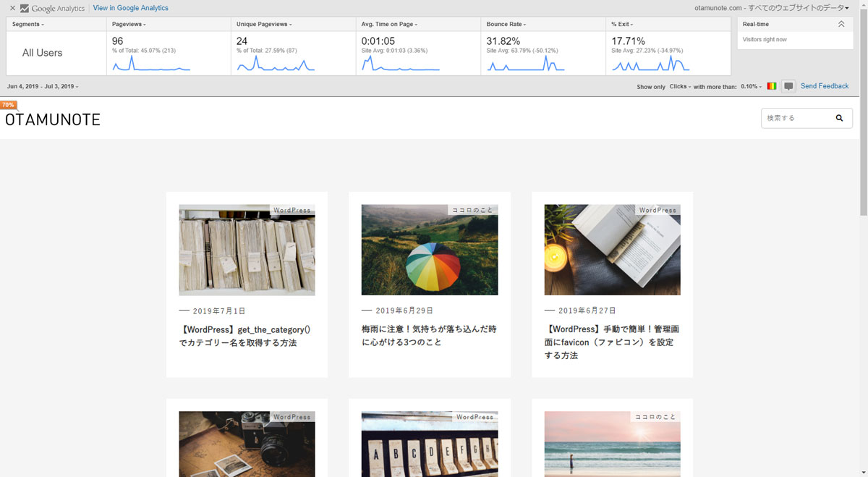Click the 31.82% bounce rate value
This screenshot has height=477, width=868.
click(503, 41)
